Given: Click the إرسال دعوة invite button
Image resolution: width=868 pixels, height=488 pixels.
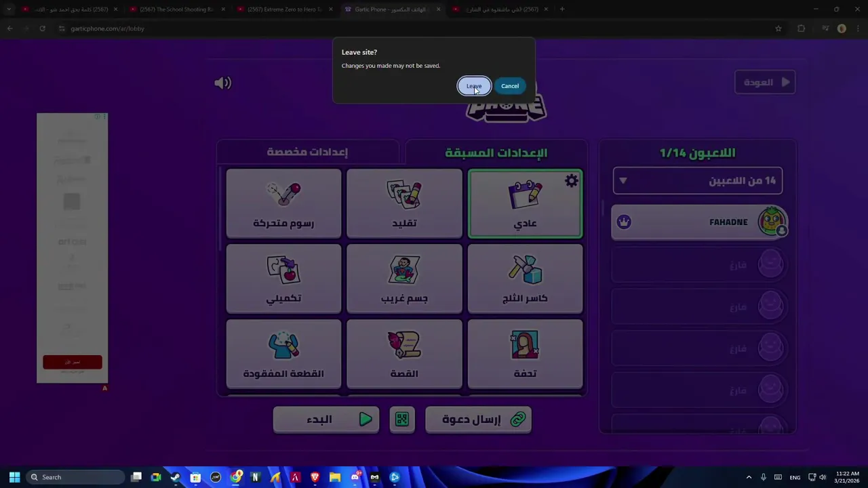Looking at the screenshot, I should (478, 420).
